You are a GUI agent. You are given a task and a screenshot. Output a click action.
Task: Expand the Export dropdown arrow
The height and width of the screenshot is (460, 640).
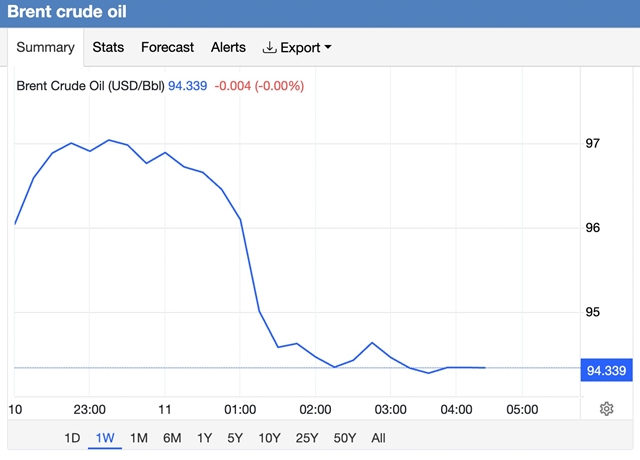pos(328,47)
